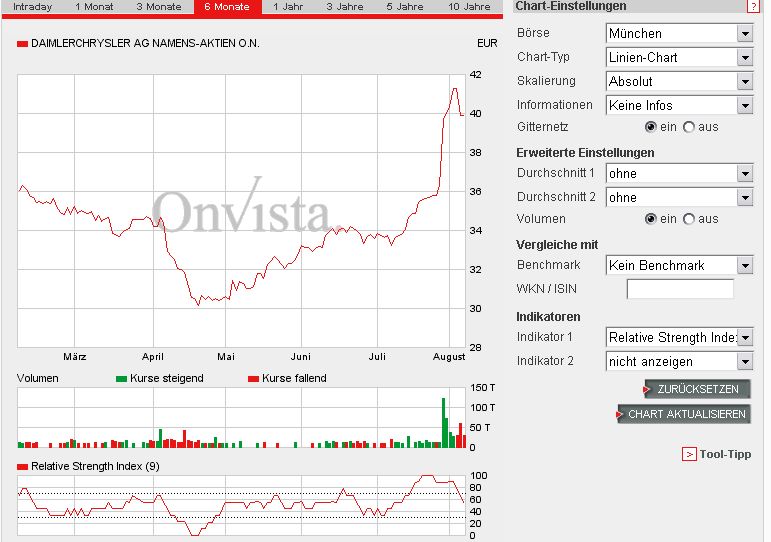Screen dimensions: 771x542
Task: Open the Skalierung dropdown showing Absolut
Action: (x=680, y=81)
